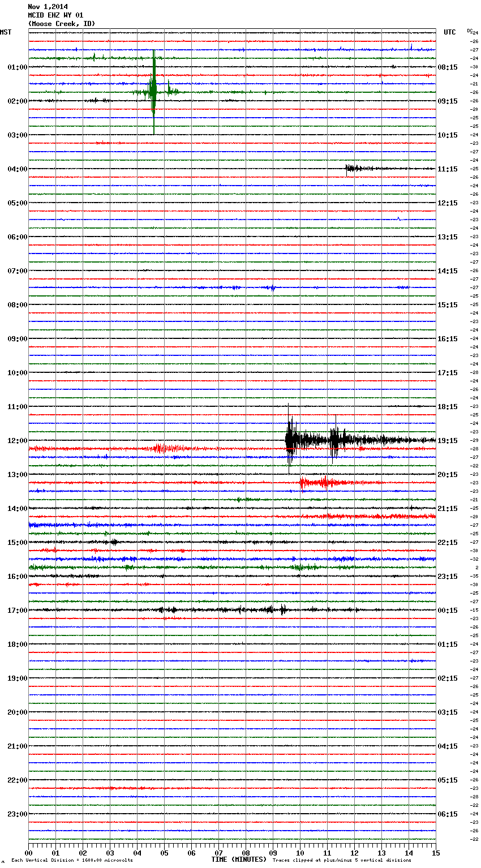Viewport: 481px width, 868px height.
Task: Select the 17:00 MST hour label
Action: pyautogui.click(x=18, y=610)
